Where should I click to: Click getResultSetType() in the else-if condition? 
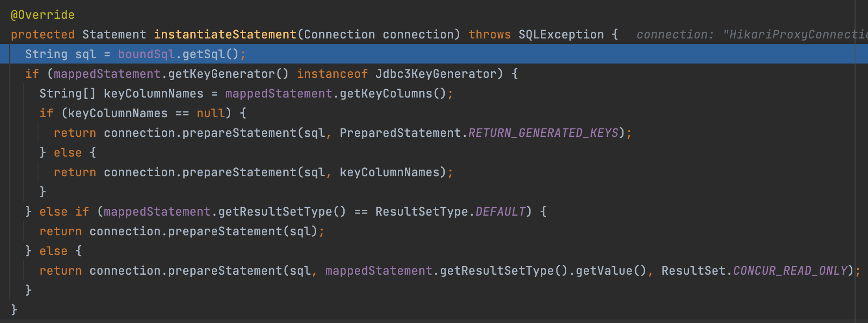(282, 212)
